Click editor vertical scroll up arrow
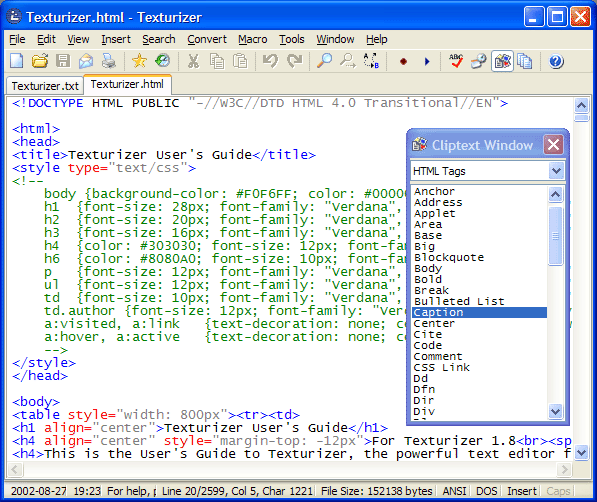597x502 pixels. pos(581,105)
